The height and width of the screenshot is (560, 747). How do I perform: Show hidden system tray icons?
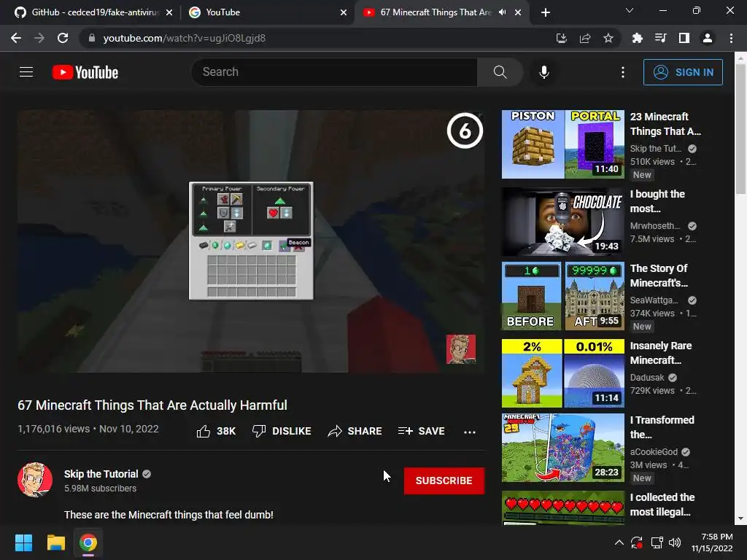tap(619, 542)
